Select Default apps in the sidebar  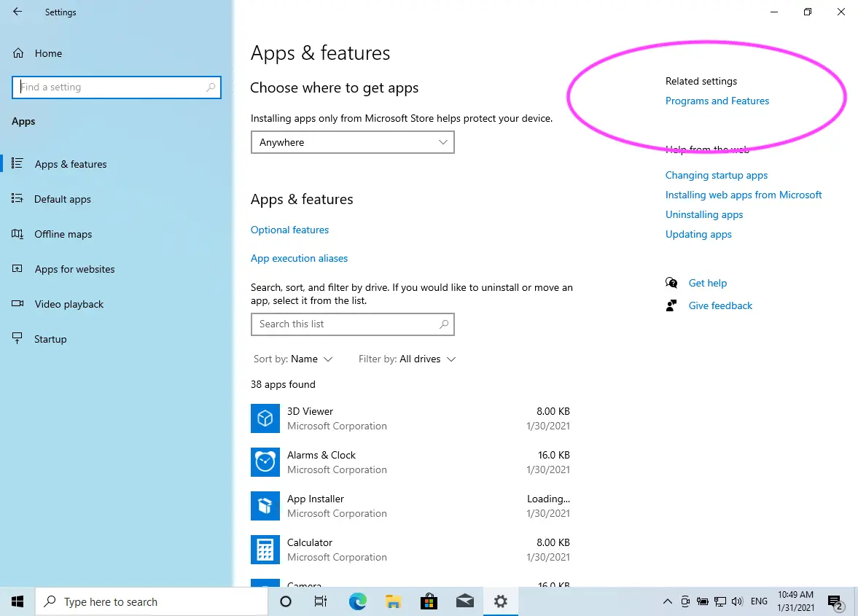(x=63, y=199)
